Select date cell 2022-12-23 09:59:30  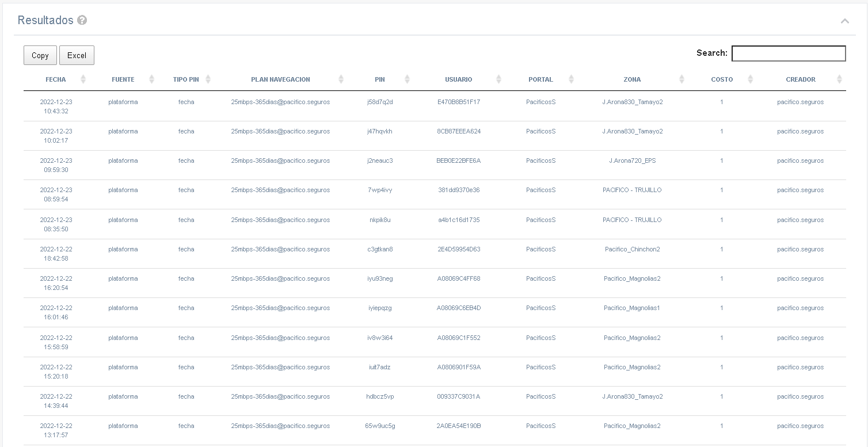(x=56, y=165)
